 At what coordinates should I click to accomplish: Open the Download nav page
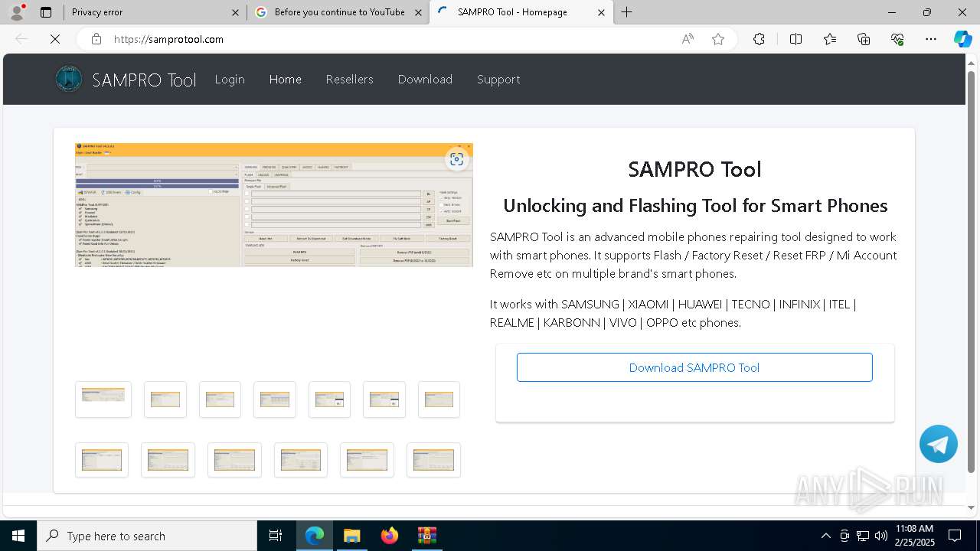pos(425,79)
